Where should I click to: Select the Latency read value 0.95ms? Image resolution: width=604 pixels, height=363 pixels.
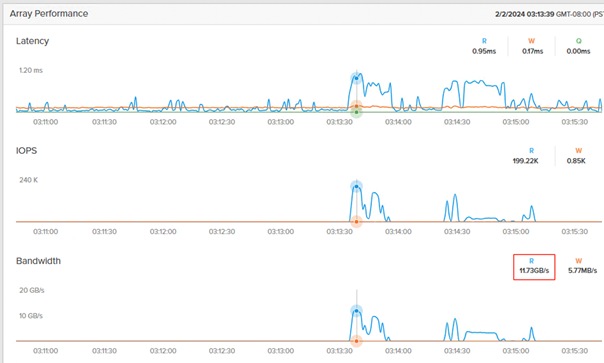point(484,51)
